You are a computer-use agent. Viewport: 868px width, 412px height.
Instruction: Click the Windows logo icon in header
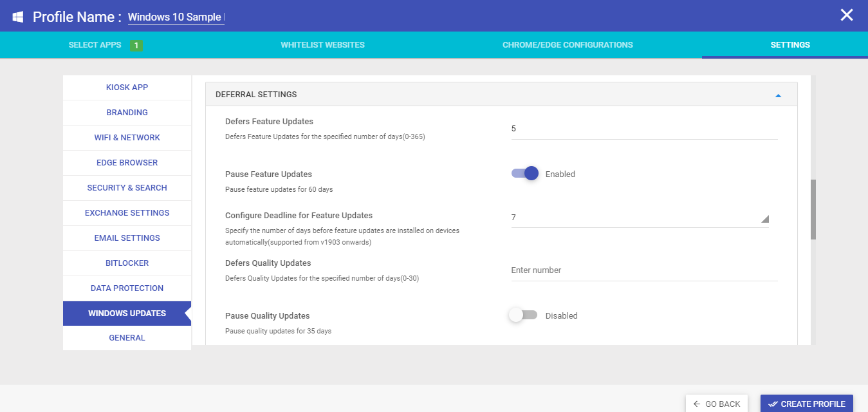tap(18, 17)
